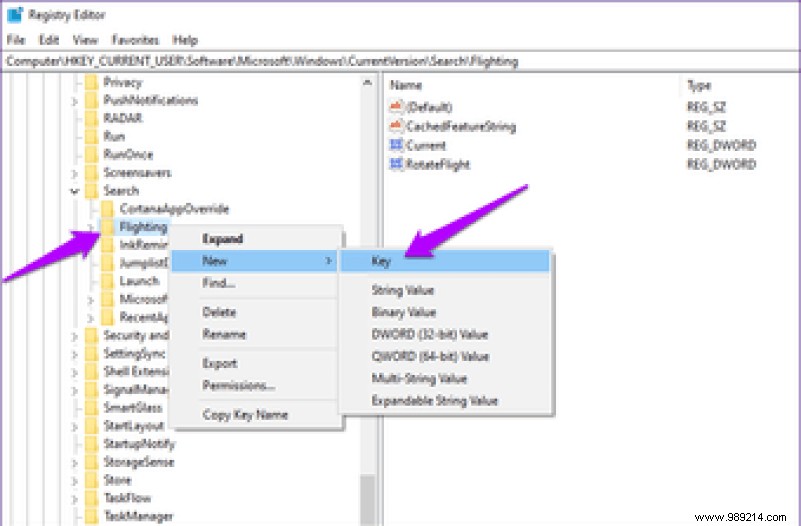Select QWORD (64-bit) Value option
801x526 pixels.
(445, 356)
